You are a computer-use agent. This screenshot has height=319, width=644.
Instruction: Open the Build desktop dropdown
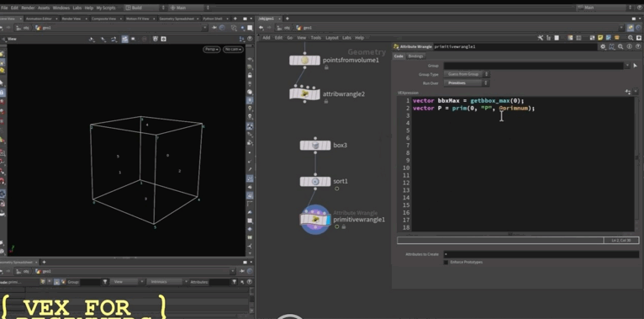tap(145, 8)
